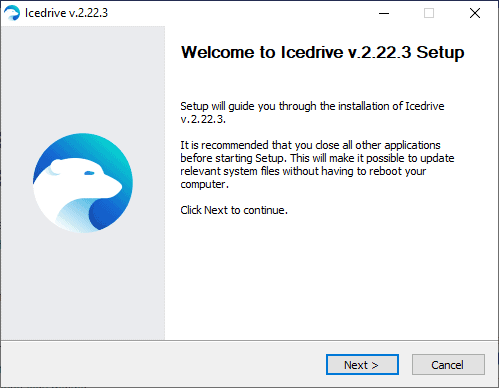499x388 pixels.
Task: Click the large polar bear Icedrive logo
Action: [x=83, y=183]
